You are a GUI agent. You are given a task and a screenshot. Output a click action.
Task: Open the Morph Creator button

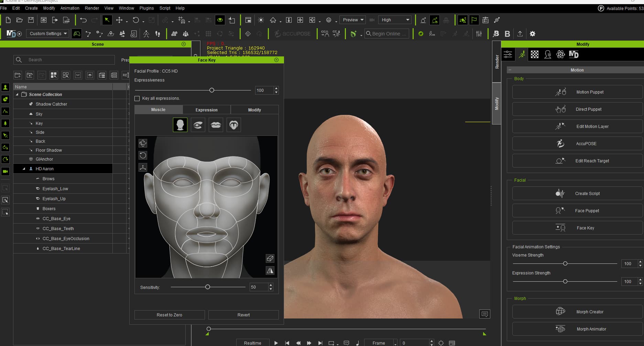pos(577,312)
